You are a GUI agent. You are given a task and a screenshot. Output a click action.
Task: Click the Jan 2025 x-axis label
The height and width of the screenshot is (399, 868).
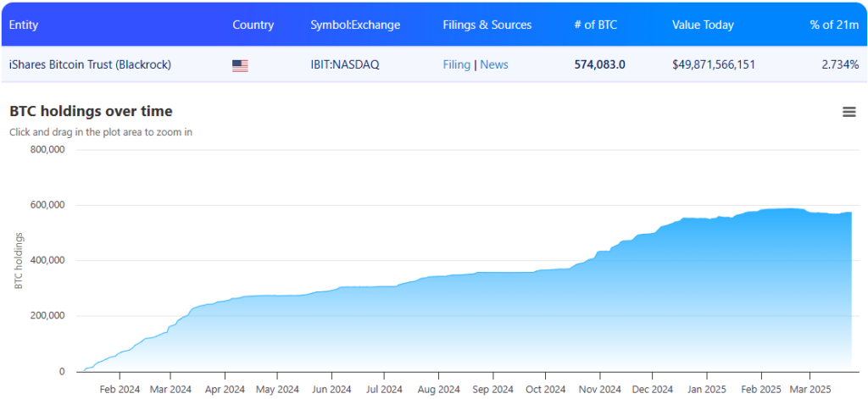(704, 389)
